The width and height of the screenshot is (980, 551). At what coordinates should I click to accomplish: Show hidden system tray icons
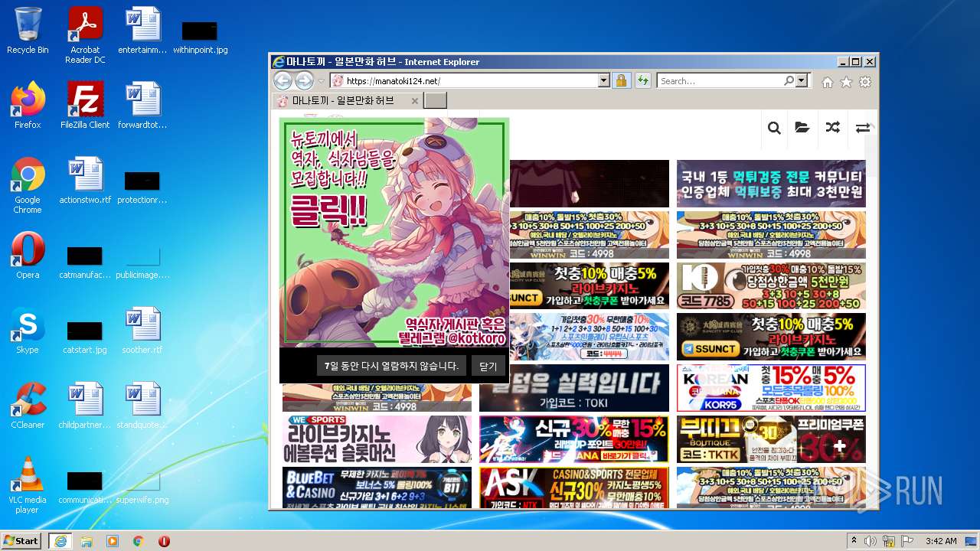854,541
